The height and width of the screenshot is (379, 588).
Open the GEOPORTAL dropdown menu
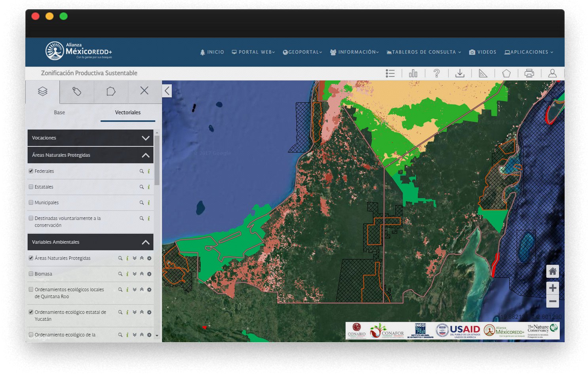click(x=303, y=52)
